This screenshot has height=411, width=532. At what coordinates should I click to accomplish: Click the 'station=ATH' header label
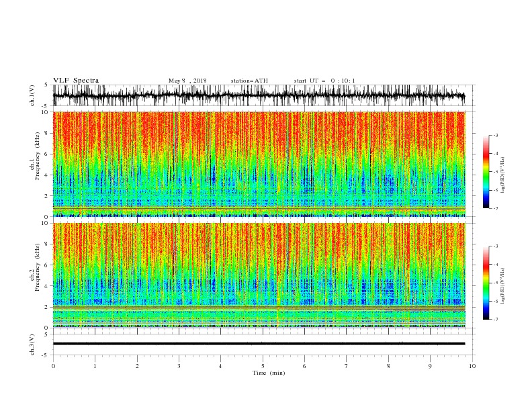click(249, 81)
